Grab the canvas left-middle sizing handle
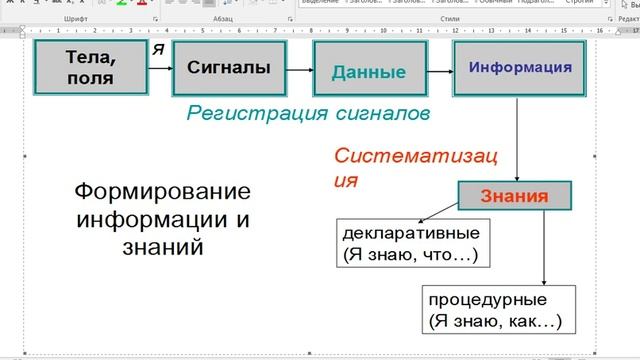 point(25,156)
